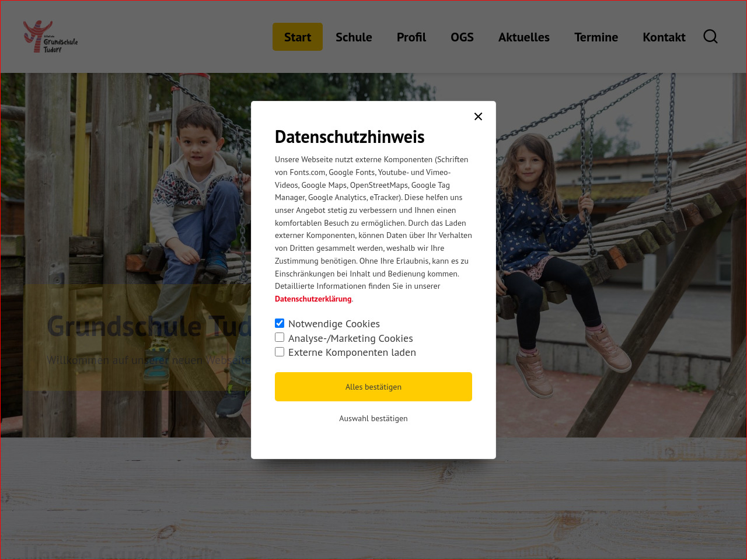Viewport: 747px width, 560px height.
Task: Select Profil in the navigation bar
Action: 411,37
